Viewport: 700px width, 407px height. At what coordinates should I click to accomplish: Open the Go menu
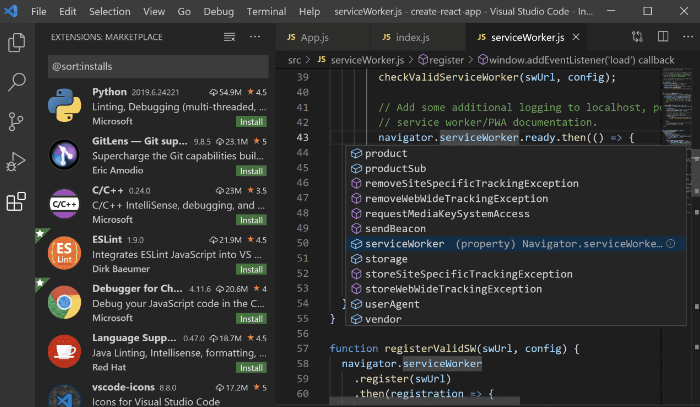pos(184,12)
